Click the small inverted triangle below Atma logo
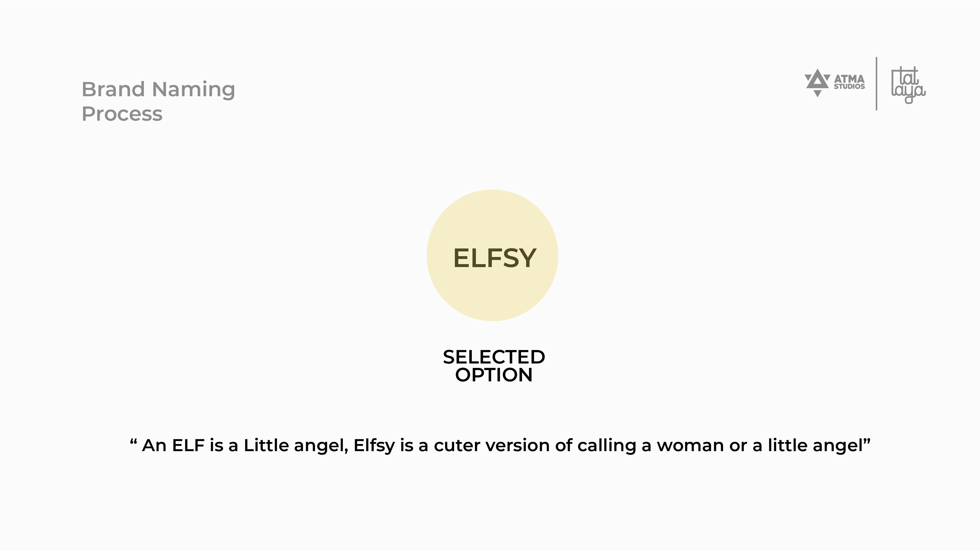This screenshot has height=551, width=980. pyautogui.click(x=817, y=93)
